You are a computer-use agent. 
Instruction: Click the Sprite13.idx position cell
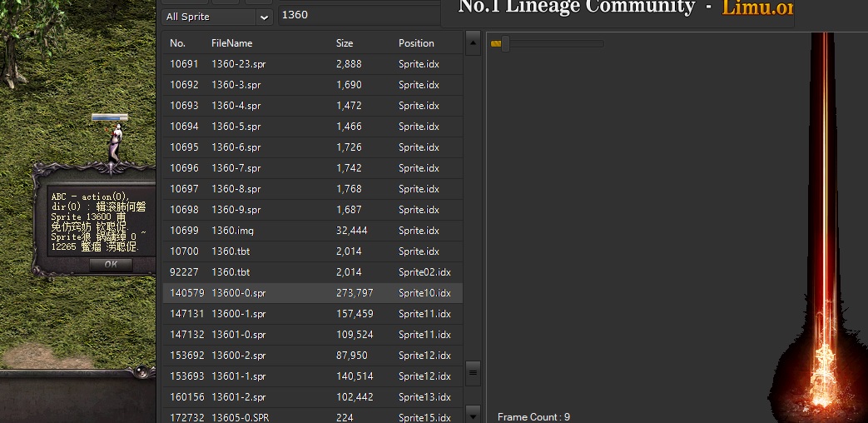(424, 397)
